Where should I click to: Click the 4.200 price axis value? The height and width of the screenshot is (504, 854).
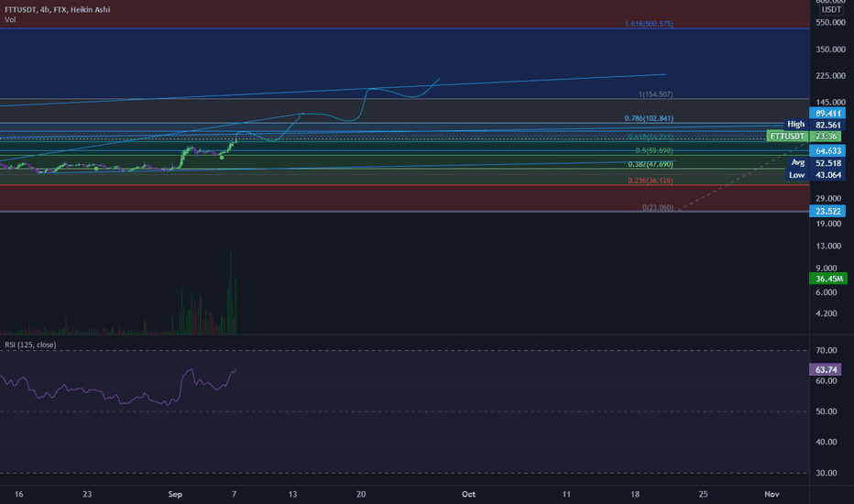(x=827, y=313)
